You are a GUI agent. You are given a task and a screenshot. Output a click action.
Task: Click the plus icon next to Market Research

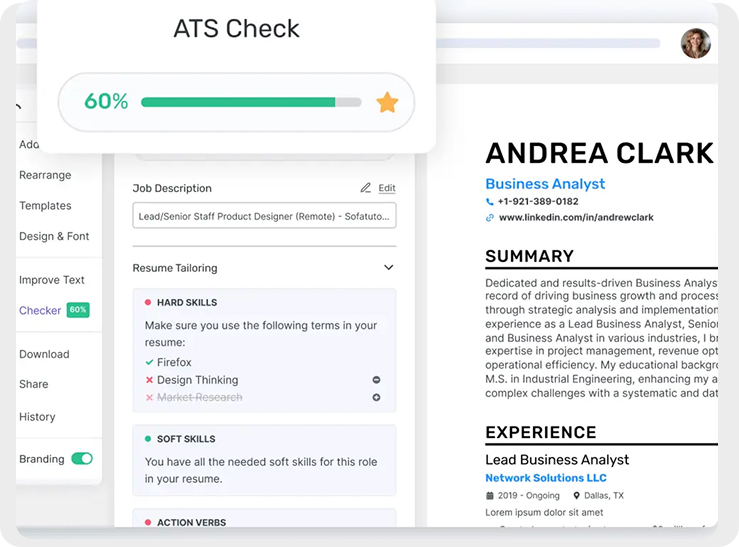coord(376,398)
